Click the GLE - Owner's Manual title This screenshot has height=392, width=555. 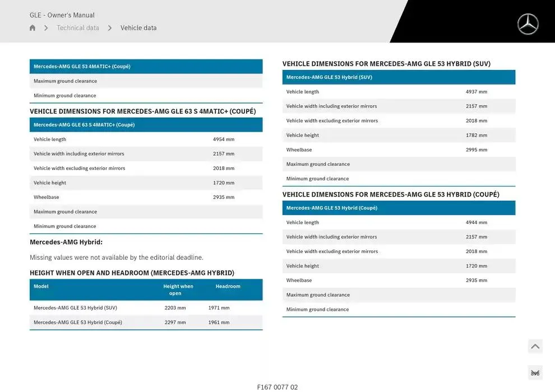coord(62,15)
